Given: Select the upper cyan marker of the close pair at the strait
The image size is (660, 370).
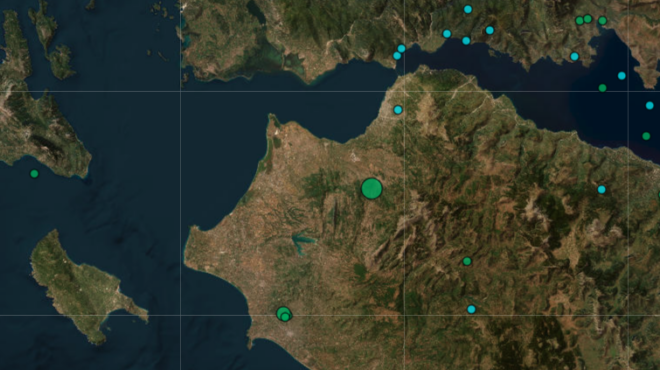Looking at the screenshot, I should tap(402, 48).
